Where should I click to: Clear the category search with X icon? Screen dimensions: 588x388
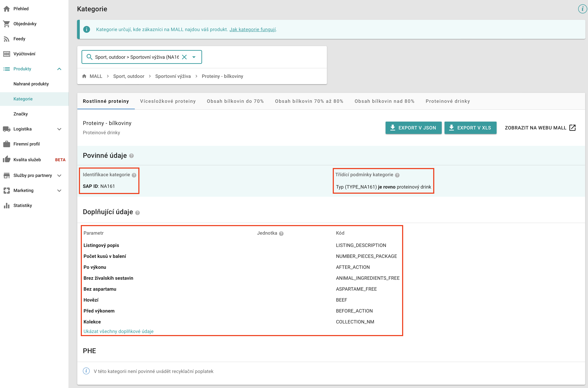pos(184,57)
